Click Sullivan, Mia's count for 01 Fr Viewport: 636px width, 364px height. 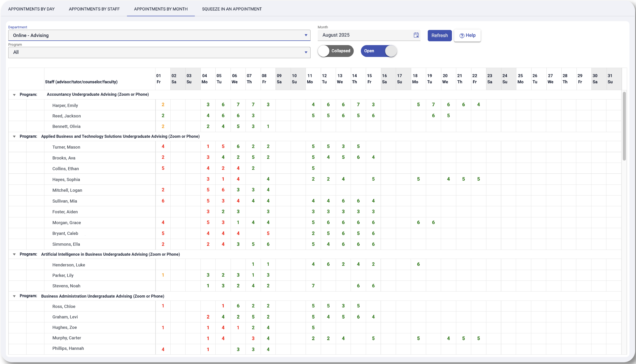coord(163,201)
